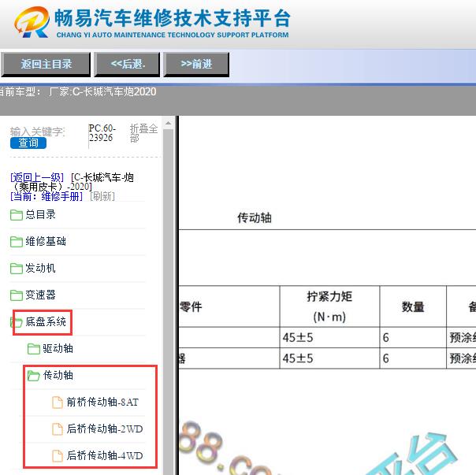
Task: Click the [C-长城汽车-炮（乘用皮卡）-2020] breadcrumb text
Action: pyautogui.click(x=73, y=182)
